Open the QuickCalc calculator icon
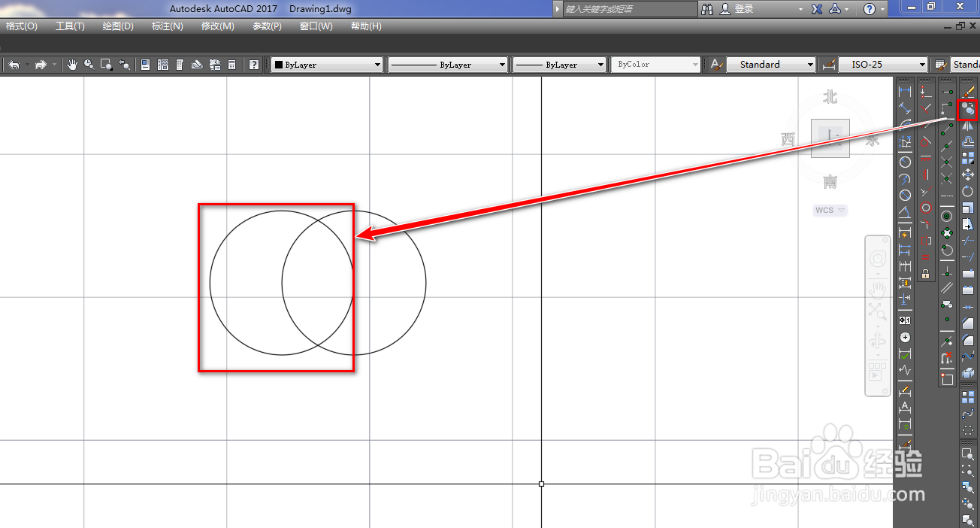The width and height of the screenshot is (980, 528). [231, 65]
